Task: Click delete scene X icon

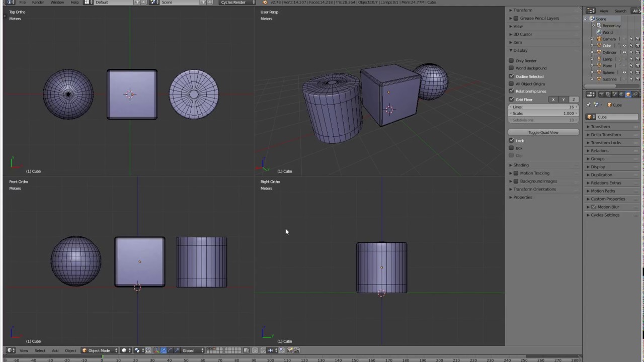Action: pos(210,2)
